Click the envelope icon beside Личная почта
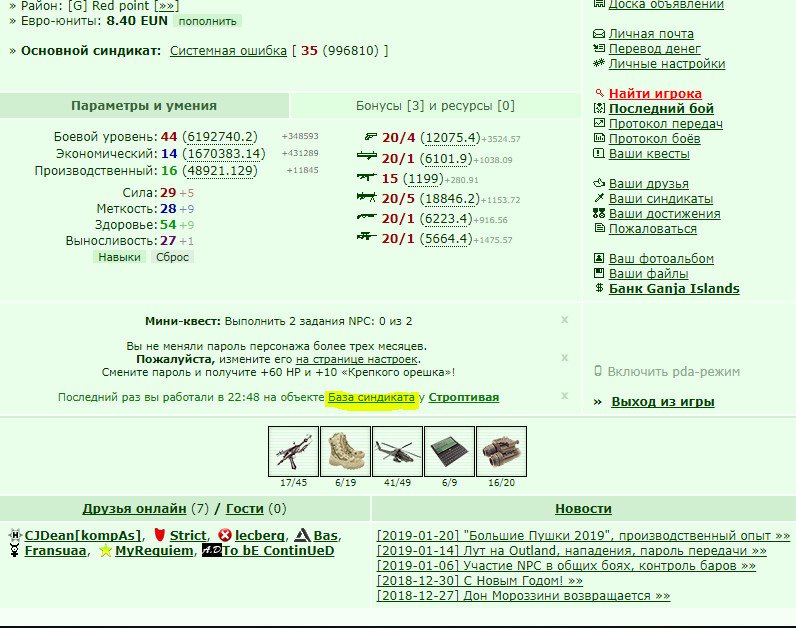The image size is (796, 628). pos(599,34)
